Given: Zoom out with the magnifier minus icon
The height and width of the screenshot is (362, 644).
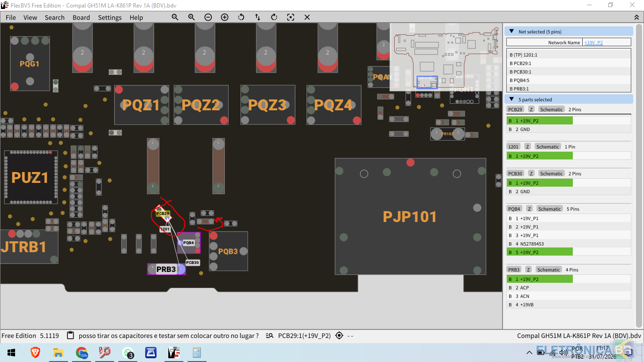Looking at the screenshot, I should [x=175, y=17].
